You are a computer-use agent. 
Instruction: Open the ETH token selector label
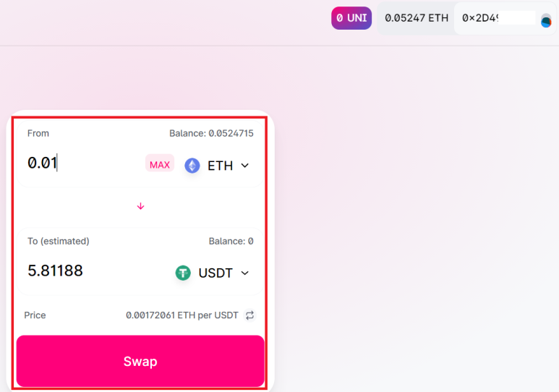(221, 166)
